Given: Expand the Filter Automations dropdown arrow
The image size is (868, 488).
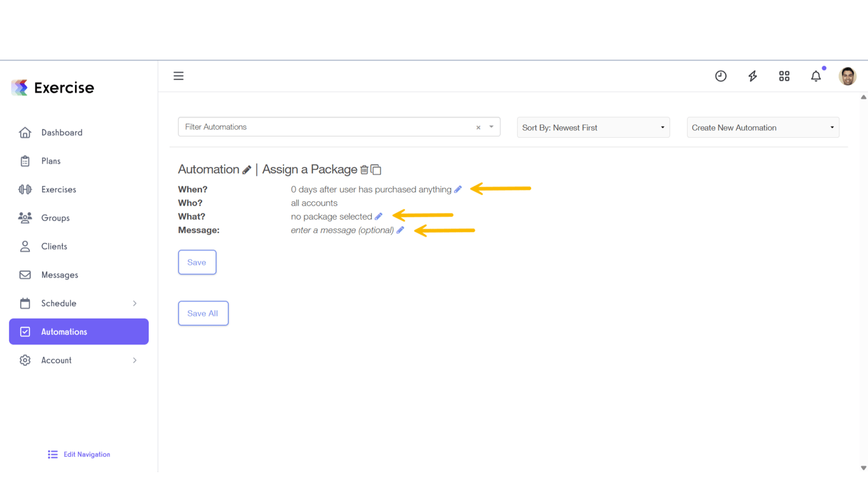Looking at the screenshot, I should (x=491, y=127).
